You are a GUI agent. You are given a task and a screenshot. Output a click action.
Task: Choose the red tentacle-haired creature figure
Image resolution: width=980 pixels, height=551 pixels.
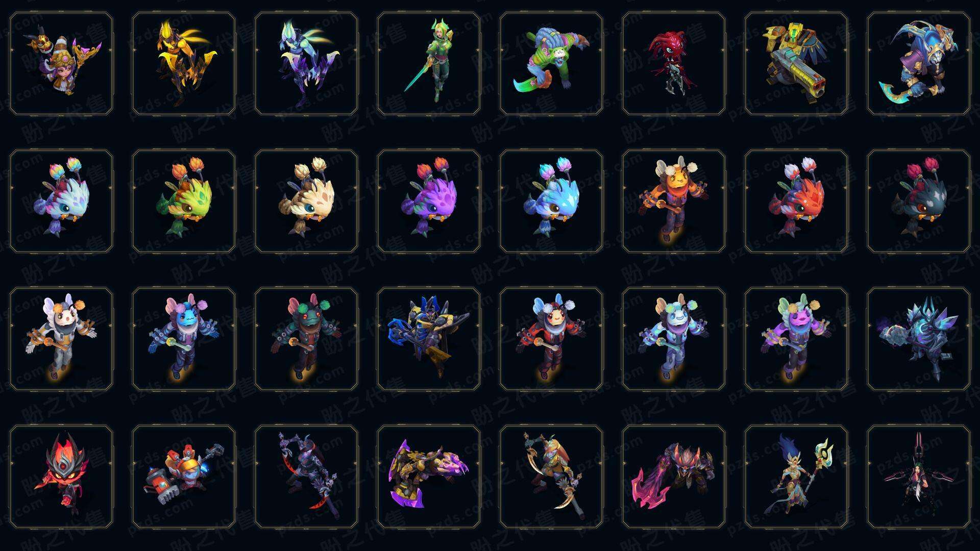(673, 64)
